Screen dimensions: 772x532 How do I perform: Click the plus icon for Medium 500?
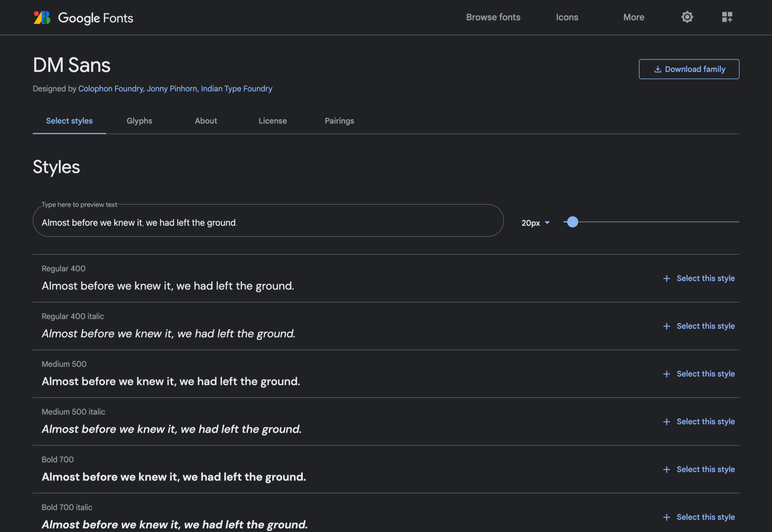coord(667,374)
